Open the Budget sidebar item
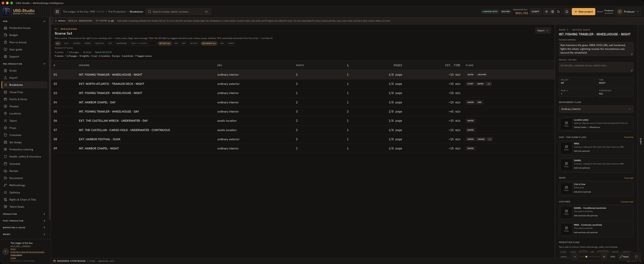The image size is (644, 264). coord(24,35)
